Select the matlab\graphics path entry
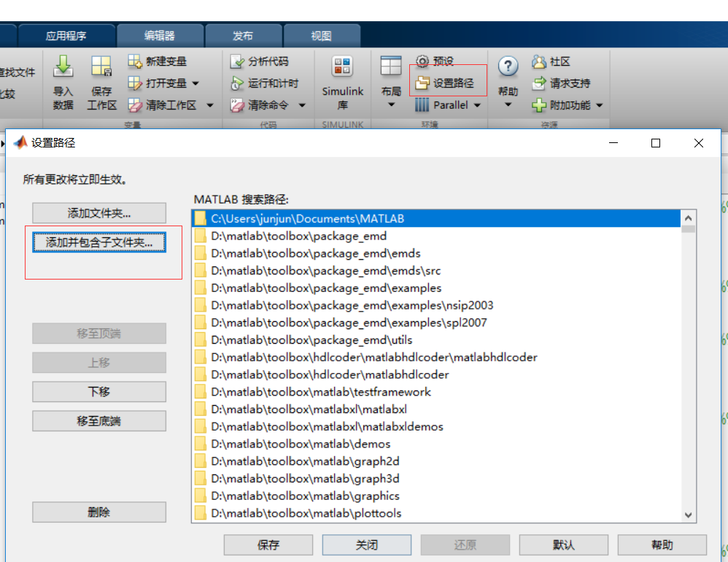Image resolution: width=728 pixels, height=562 pixels. coord(436,496)
